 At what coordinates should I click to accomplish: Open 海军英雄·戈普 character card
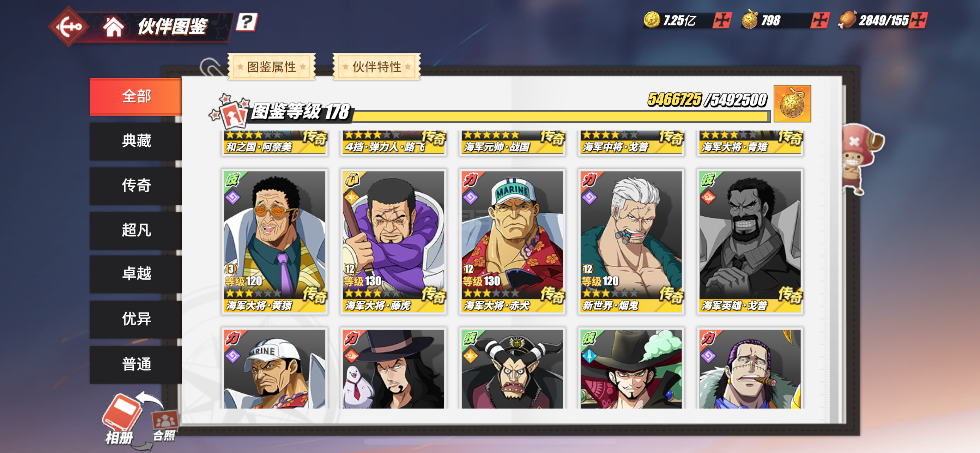[x=750, y=242]
